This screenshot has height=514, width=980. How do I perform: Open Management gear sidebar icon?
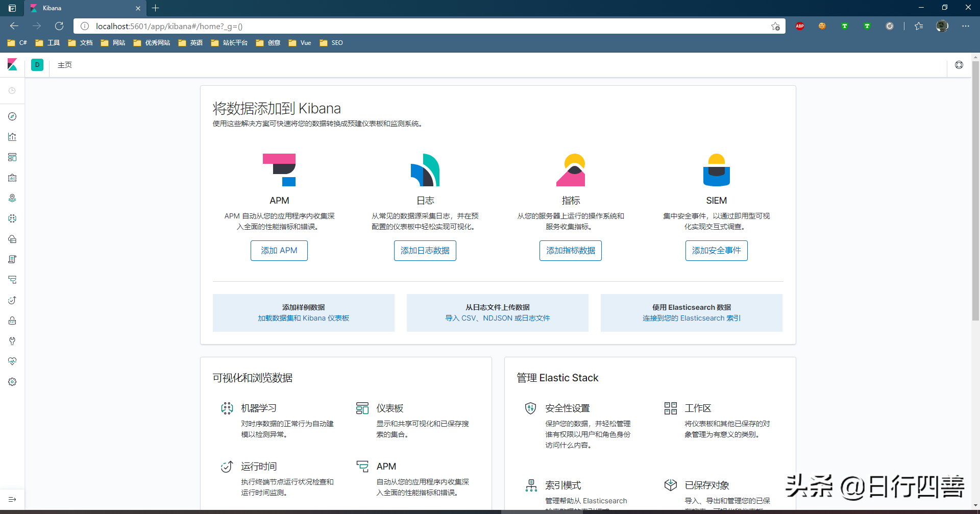coord(12,382)
